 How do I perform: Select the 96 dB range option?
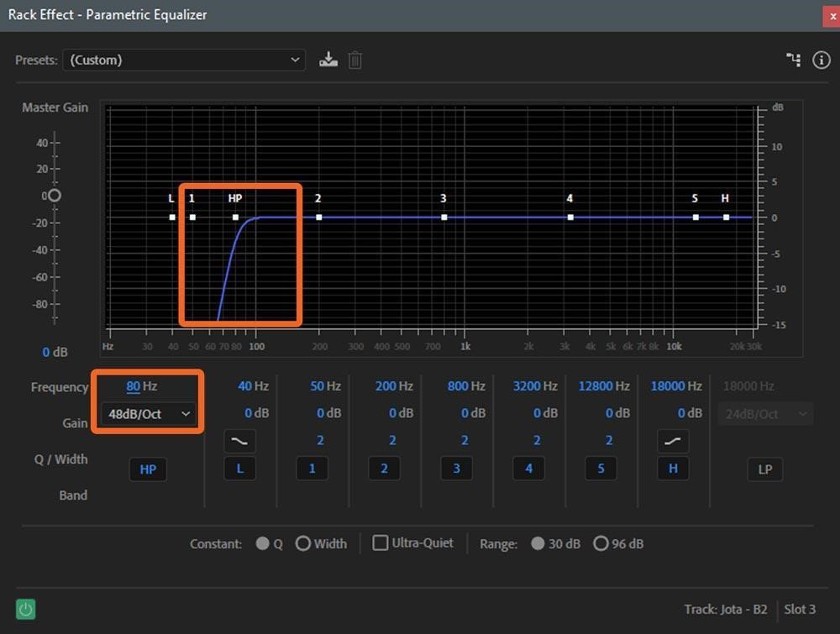[601, 543]
